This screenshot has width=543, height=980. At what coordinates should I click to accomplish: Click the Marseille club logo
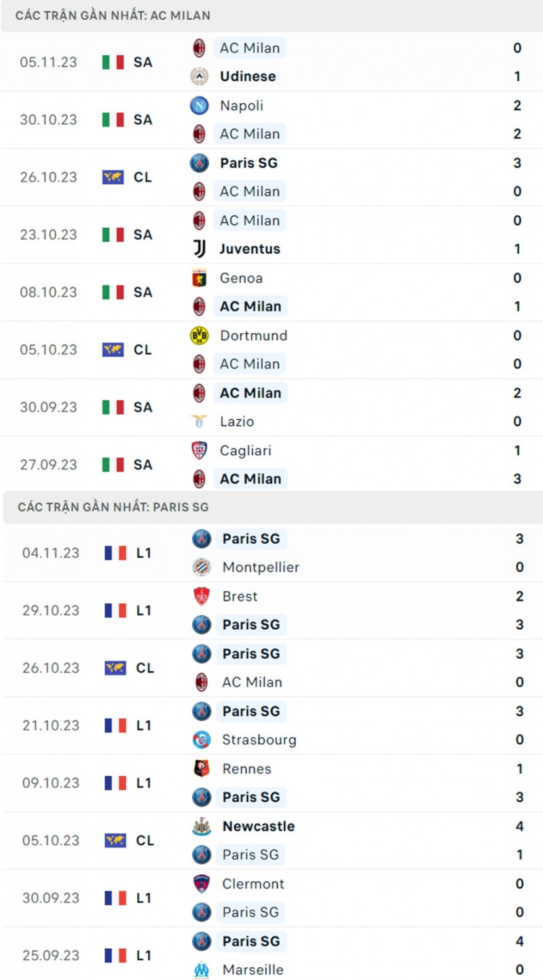pyautogui.click(x=202, y=970)
